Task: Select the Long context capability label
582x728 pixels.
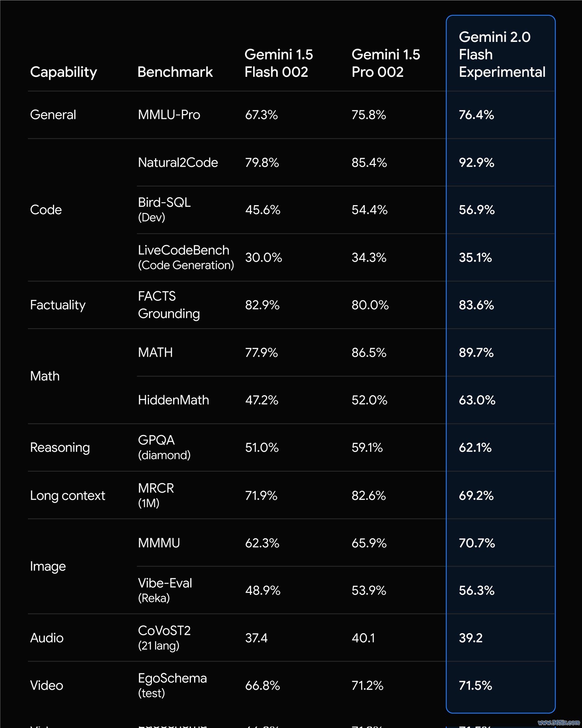Action: click(68, 496)
